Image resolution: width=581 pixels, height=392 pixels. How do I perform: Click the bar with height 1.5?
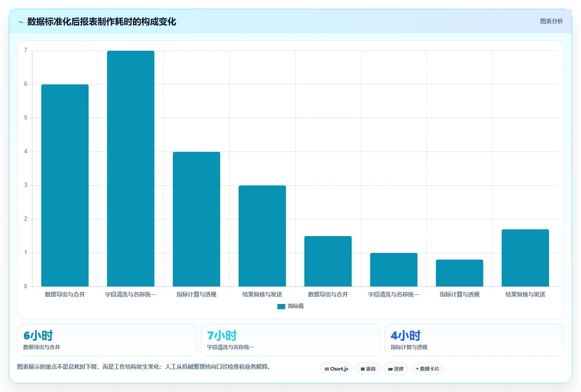click(328, 261)
